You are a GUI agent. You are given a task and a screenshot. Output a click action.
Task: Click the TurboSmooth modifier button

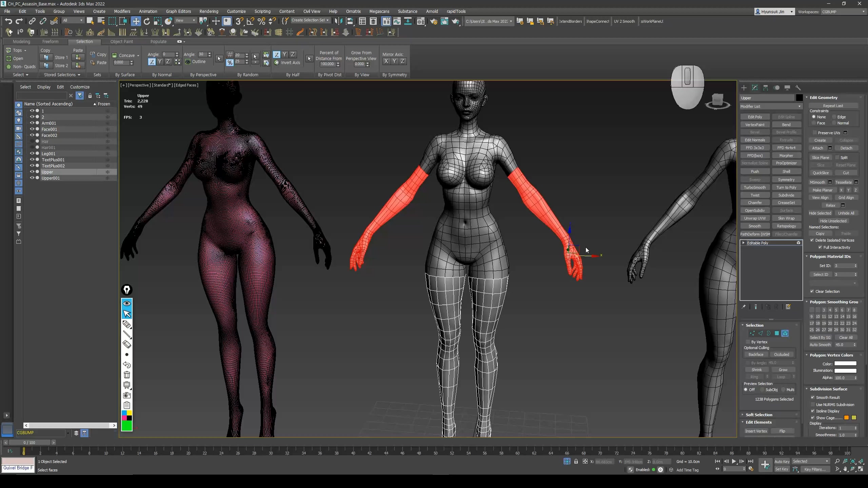tap(754, 187)
